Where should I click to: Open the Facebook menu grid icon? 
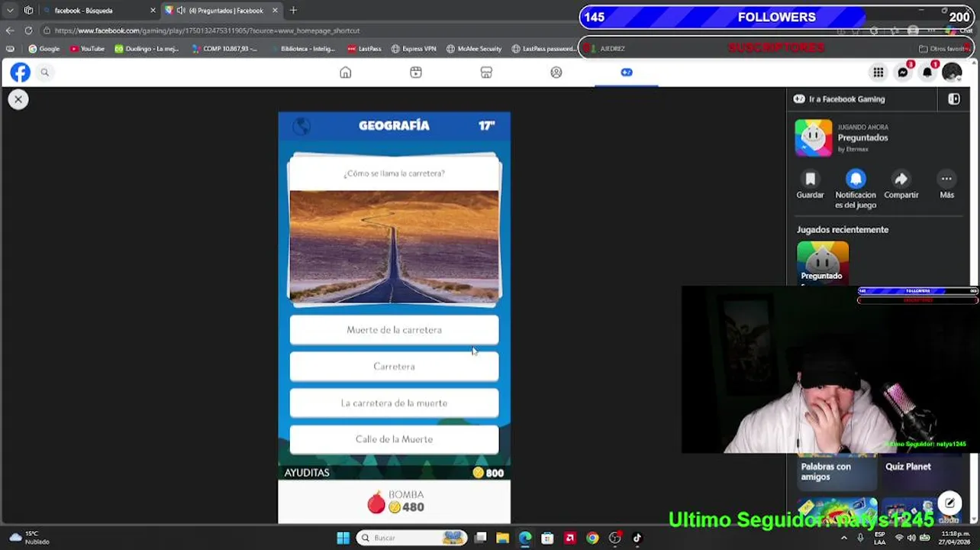[x=878, y=73]
